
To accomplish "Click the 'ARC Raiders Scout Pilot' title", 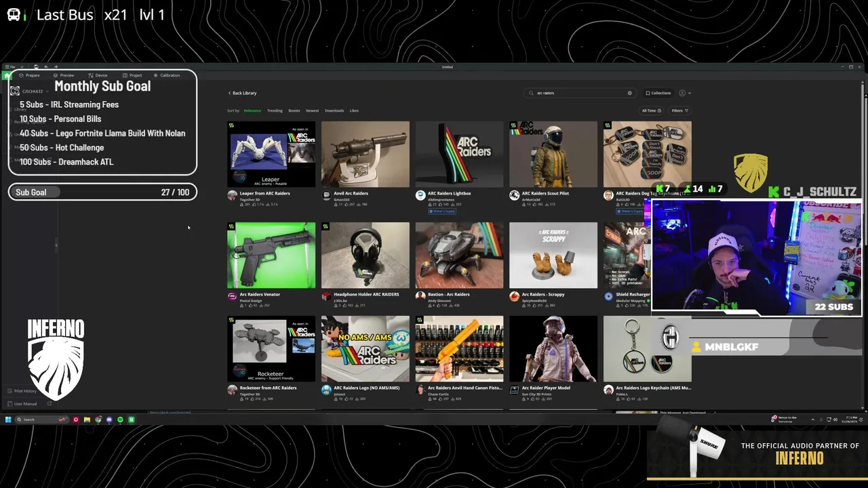I will (x=545, y=193).
